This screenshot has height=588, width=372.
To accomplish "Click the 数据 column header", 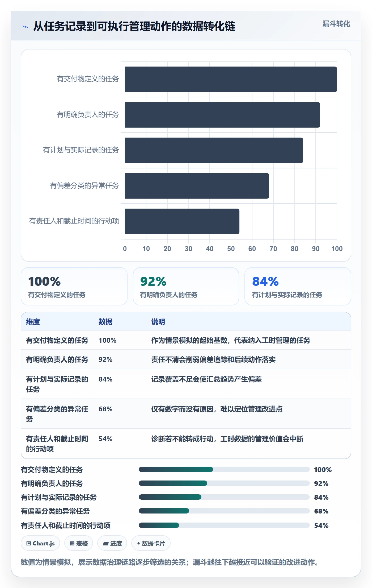I will (x=105, y=322).
